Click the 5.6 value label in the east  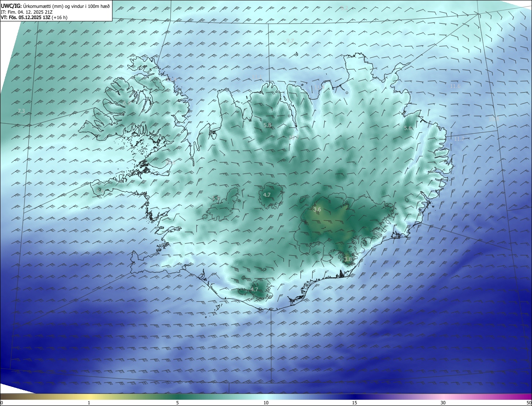pyautogui.click(x=408, y=128)
